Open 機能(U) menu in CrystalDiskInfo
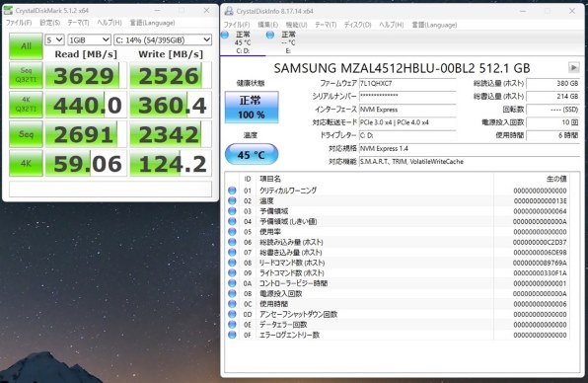588x383 pixels. point(296,25)
